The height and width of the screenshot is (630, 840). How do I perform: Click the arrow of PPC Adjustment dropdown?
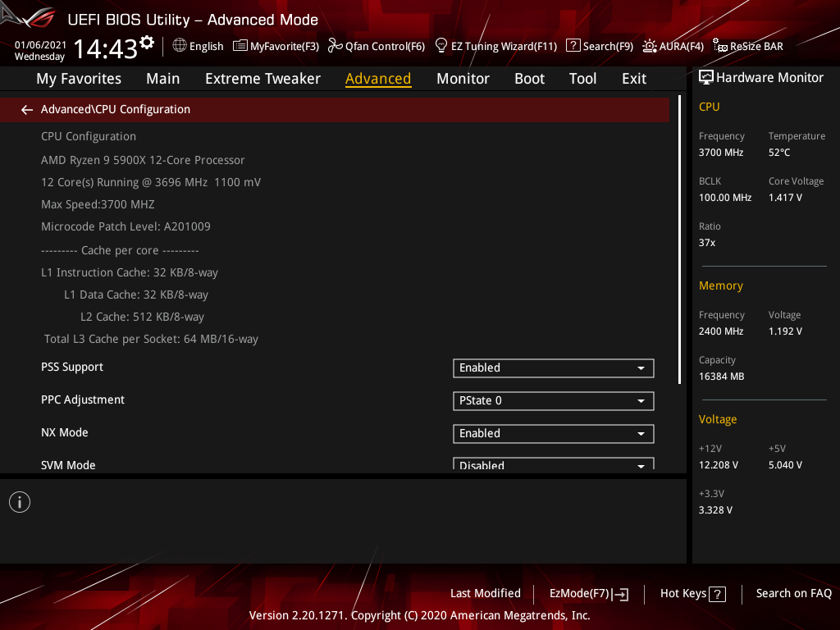coord(641,401)
